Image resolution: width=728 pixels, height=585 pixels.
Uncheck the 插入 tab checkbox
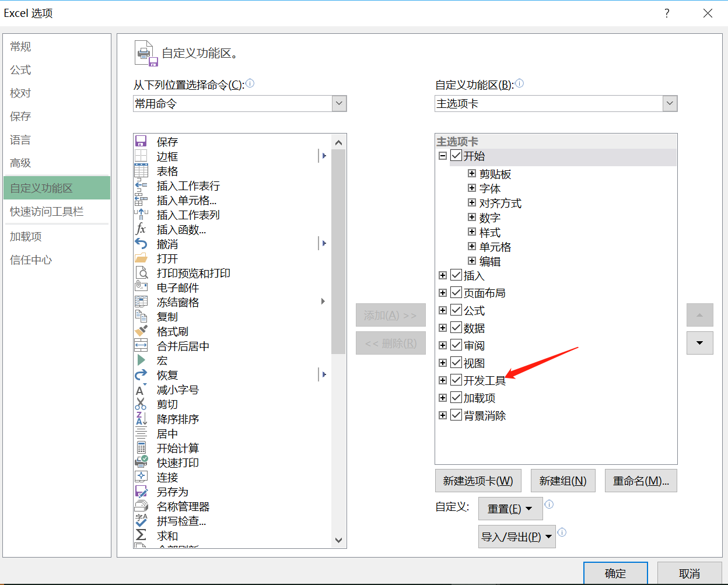[x=456, y=275]
